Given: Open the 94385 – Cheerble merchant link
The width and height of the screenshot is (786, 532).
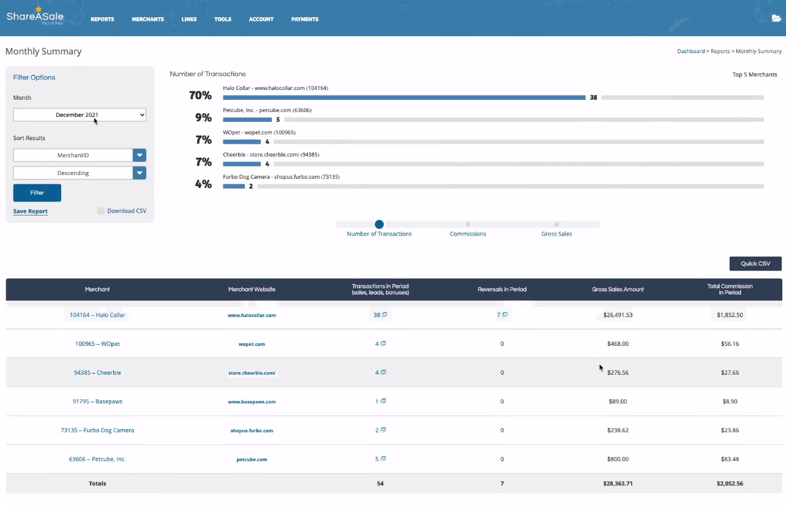Looking at the screenshot, I should pos(97,372).
